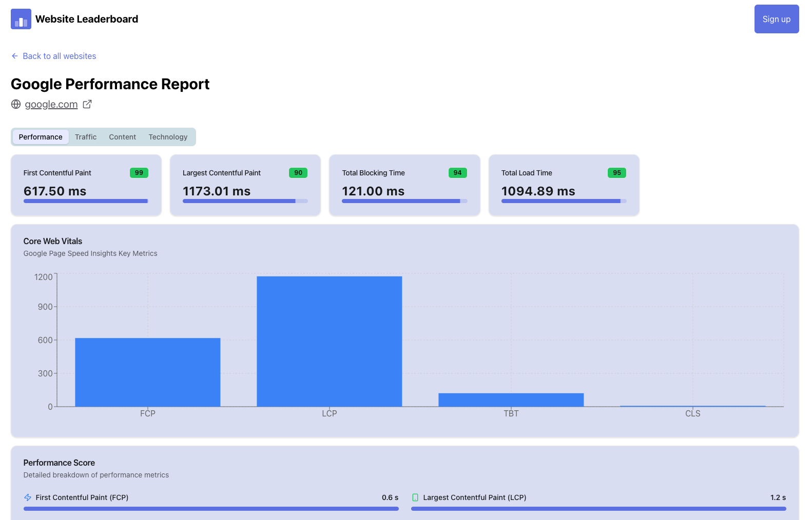The width and height of the screenshot is (812, 520).
Task: Click the Total Load Time progress bar
Action: tap(564, 201)
